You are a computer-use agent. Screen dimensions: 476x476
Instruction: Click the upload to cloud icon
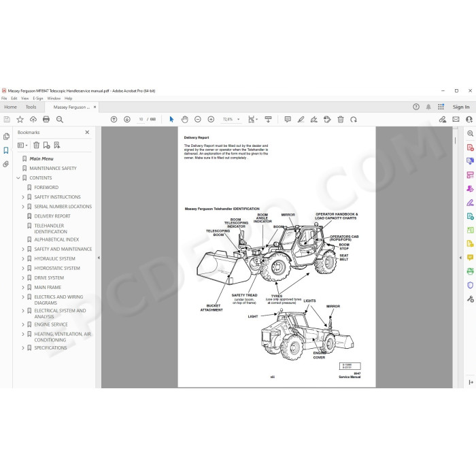tap(33, 119)
